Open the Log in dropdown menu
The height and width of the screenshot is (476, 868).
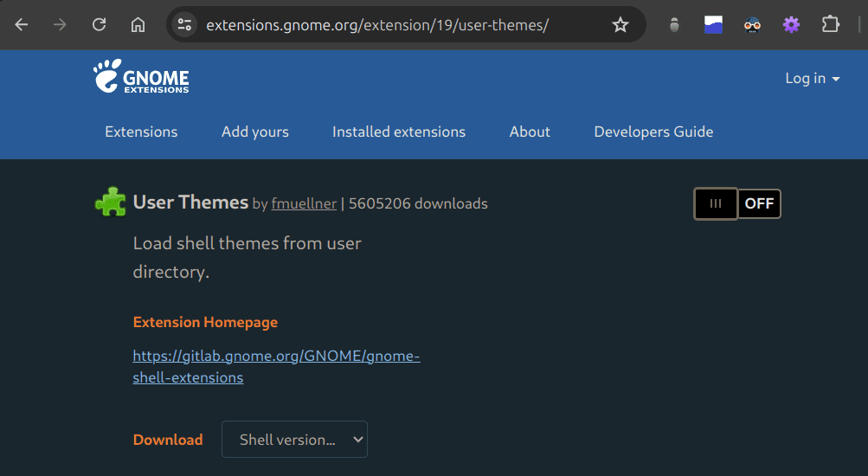[812, 79]
